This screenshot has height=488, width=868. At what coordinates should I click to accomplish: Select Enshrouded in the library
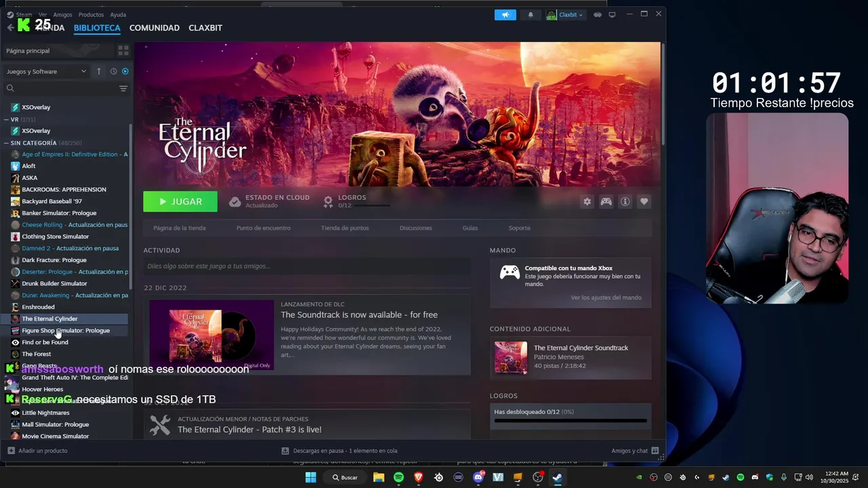coord(38,307)
